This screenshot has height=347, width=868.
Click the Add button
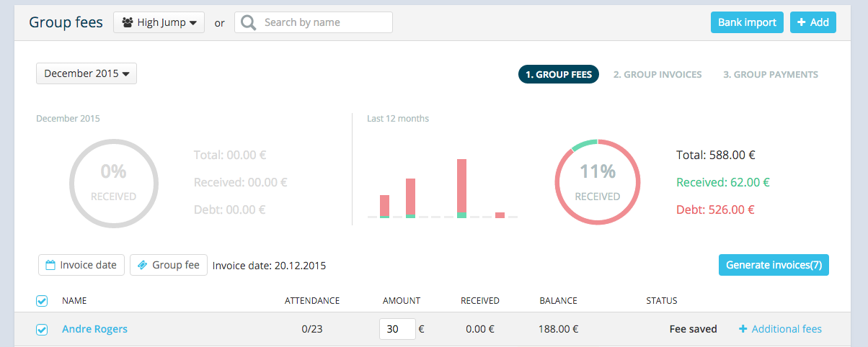click(x=812, y=22)
